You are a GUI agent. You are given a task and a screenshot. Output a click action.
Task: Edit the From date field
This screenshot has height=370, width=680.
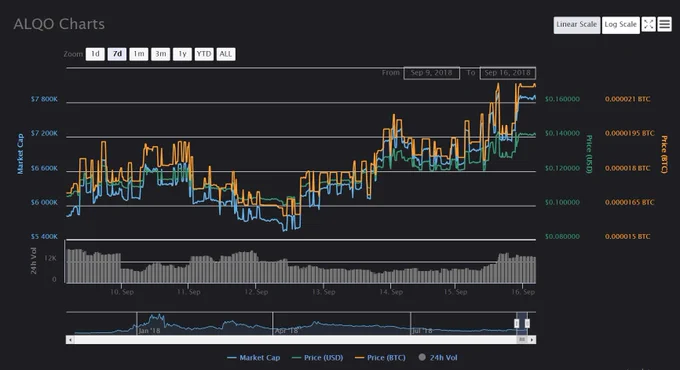coord(432,73)
